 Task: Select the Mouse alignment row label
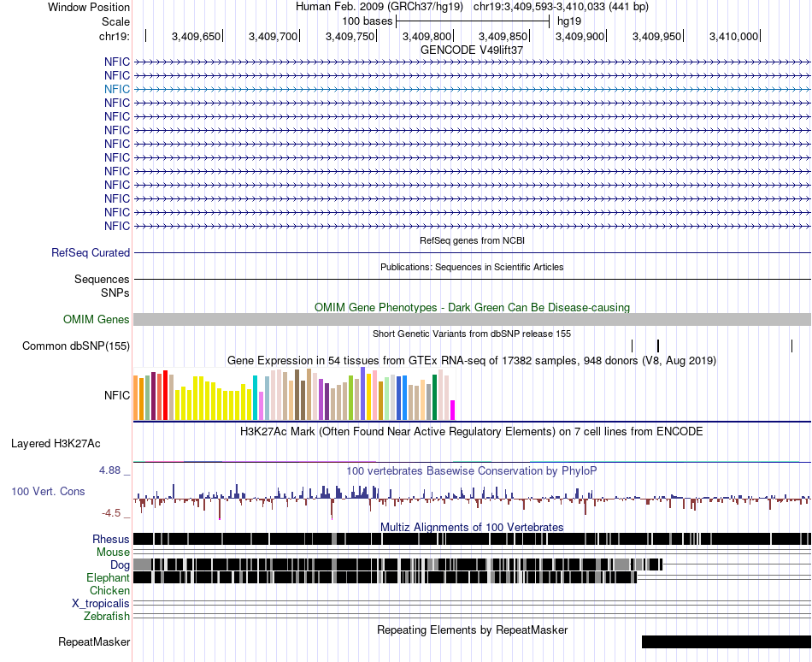coord(113,553)
